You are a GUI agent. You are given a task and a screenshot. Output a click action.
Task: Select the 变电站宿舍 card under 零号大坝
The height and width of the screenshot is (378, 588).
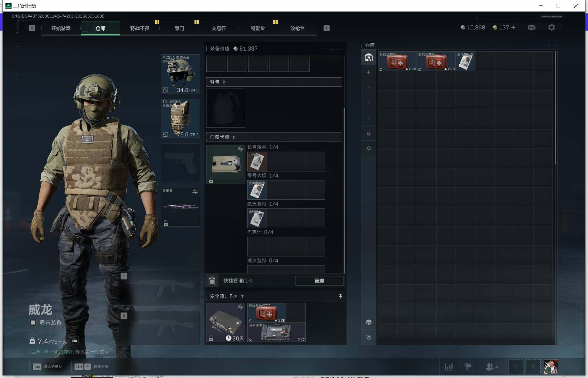click(x=257, y=190)
